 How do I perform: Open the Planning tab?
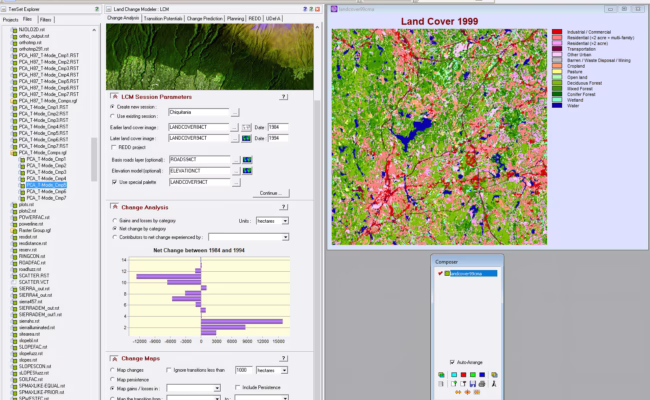[235, 19]
